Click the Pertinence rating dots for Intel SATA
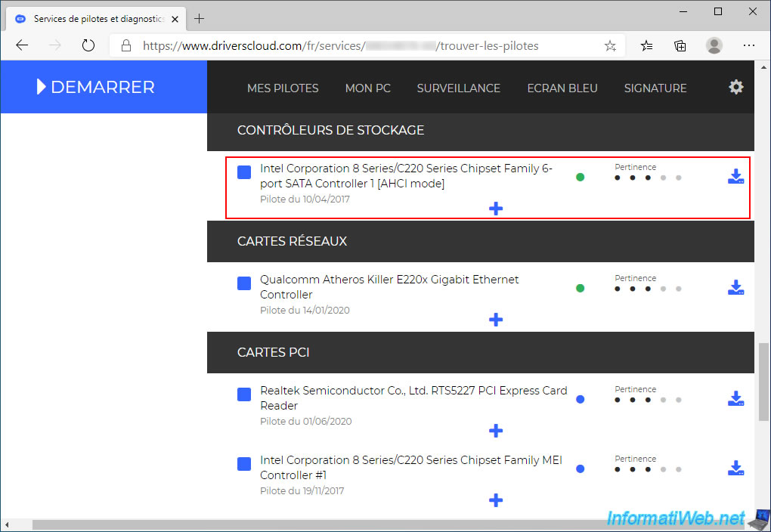 pos(648,178)
